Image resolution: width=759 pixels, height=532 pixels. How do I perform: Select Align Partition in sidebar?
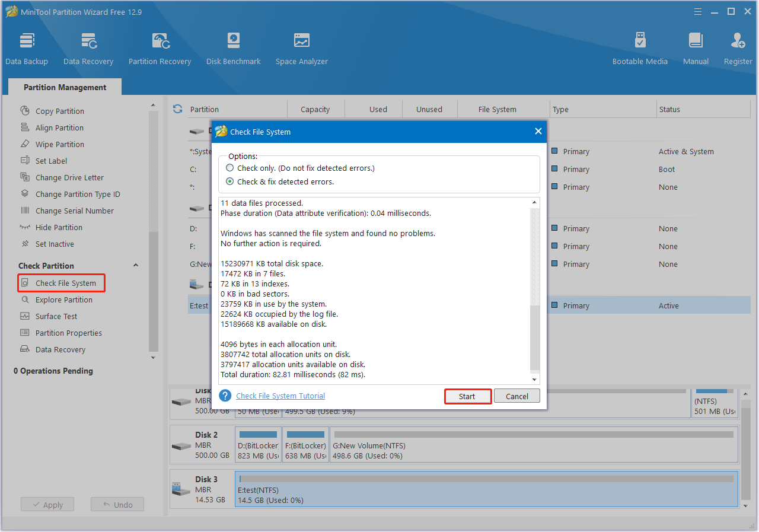tap(59, 128)
